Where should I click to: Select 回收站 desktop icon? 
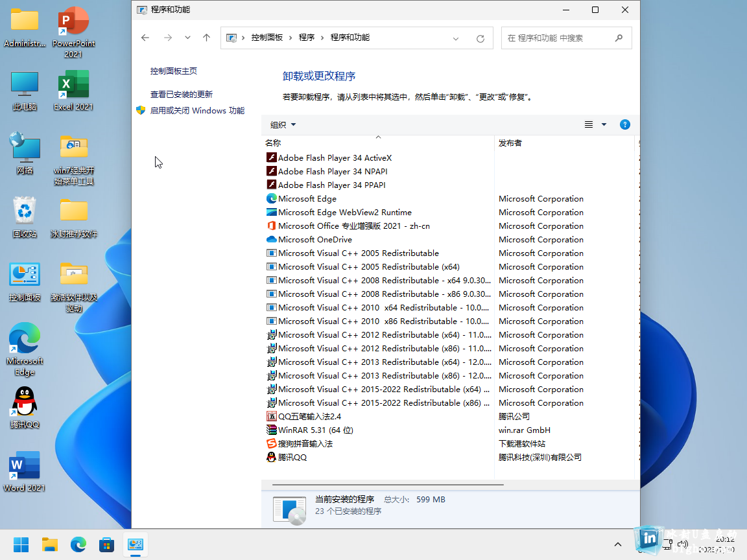(24, 218)
